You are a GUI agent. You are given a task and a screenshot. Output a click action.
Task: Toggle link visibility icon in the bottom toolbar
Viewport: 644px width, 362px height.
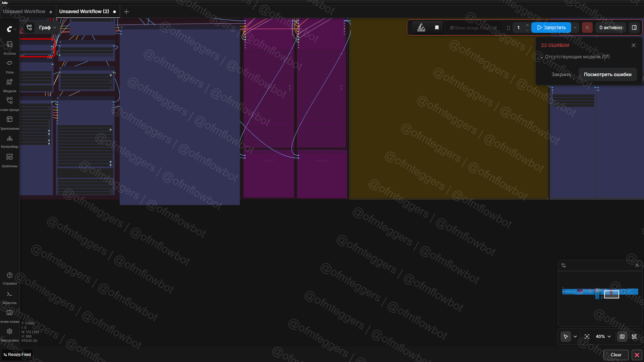[634, 337]
